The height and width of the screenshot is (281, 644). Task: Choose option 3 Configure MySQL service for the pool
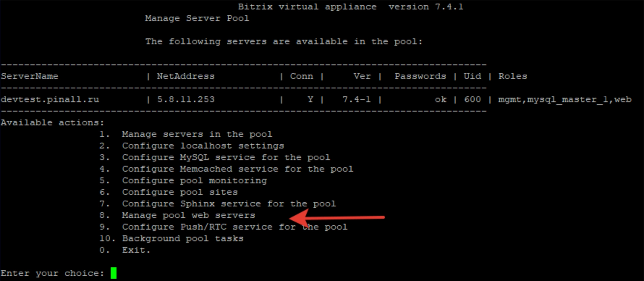215,158
